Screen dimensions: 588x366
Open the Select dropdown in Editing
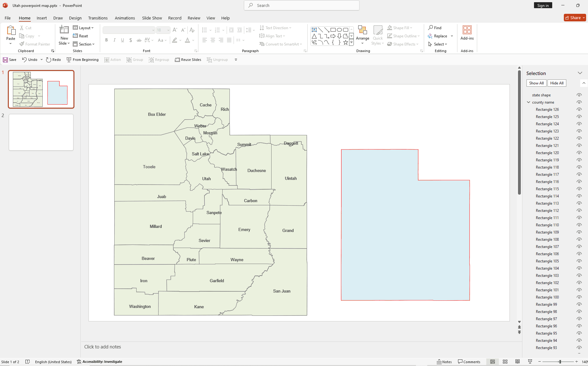click(x=438, y=44)
